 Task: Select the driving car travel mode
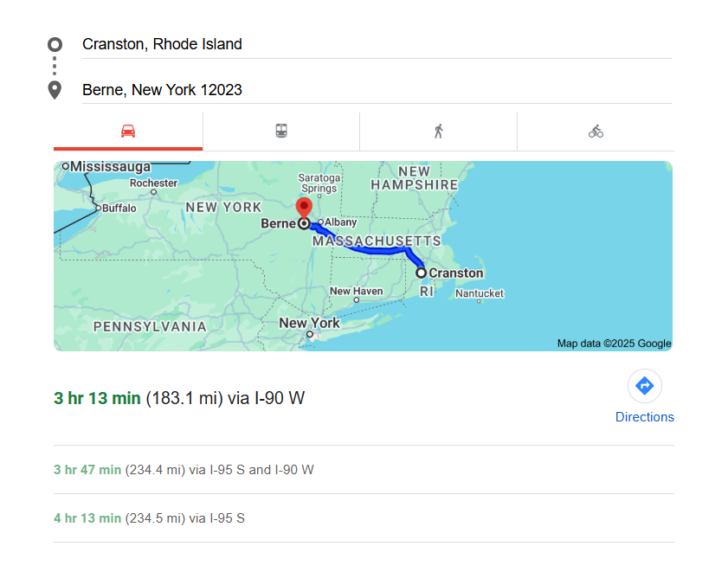pos(128,132)
